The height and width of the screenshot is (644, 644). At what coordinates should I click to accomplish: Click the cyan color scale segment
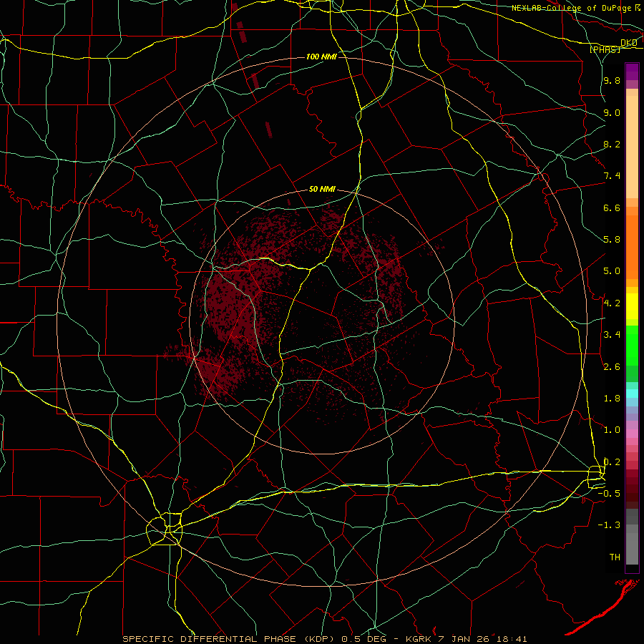tap(632, 394)
